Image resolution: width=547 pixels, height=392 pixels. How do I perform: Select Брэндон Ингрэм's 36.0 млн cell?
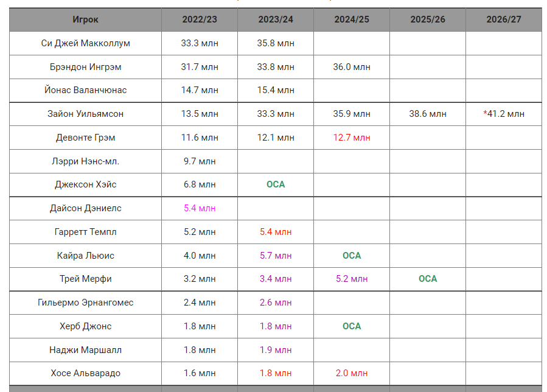point(352,67)
